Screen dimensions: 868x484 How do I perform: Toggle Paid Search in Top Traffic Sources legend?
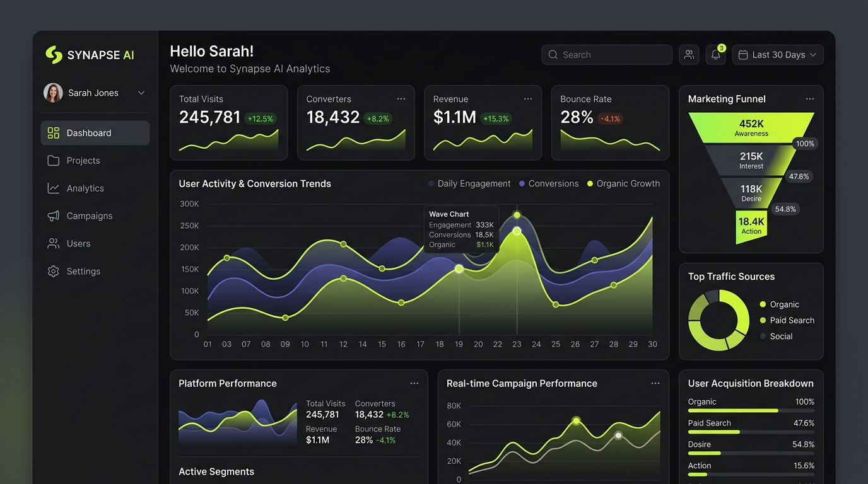pyautogui.click(x=787, y=320)
